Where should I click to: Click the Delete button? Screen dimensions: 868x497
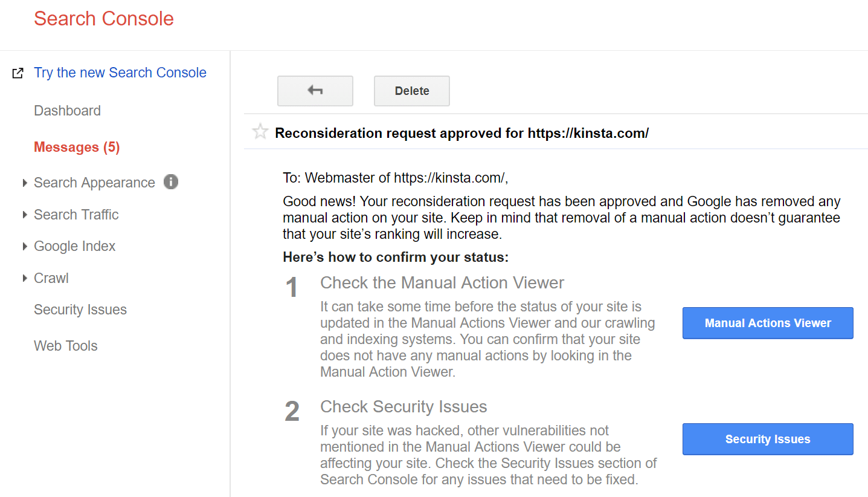[x=411, y=90]
